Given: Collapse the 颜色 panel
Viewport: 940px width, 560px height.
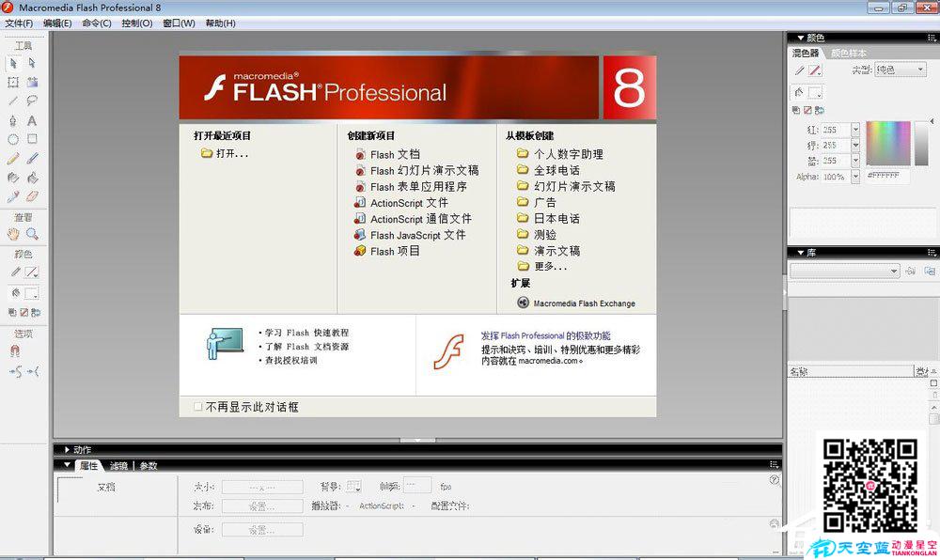Looking at the screenshot, I should click(800, 38).
